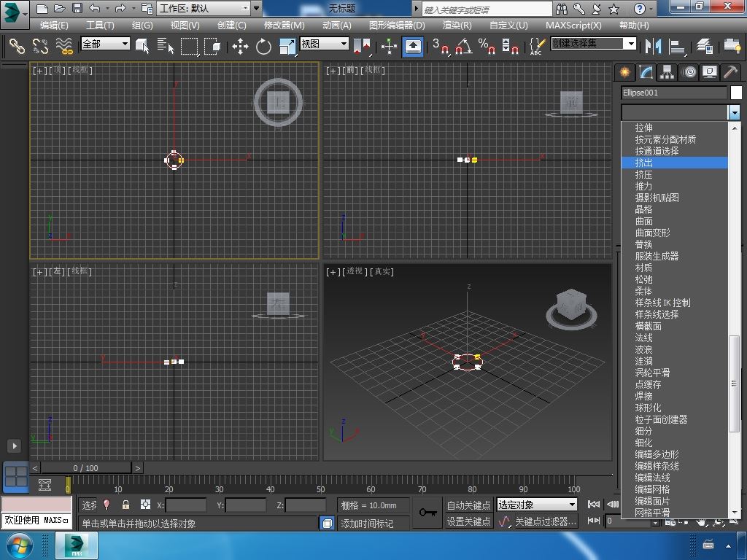Collapse the modifier list dropdown arrow
747x560 pixels.
coord(734,112)
